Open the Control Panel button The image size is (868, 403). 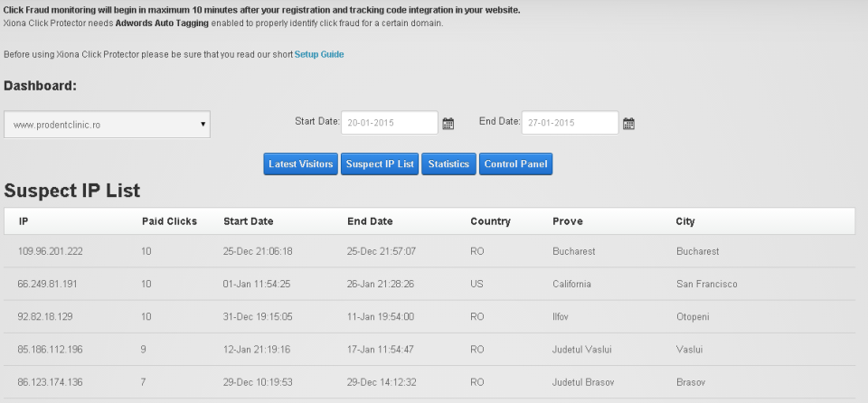[x=515, y=164]
